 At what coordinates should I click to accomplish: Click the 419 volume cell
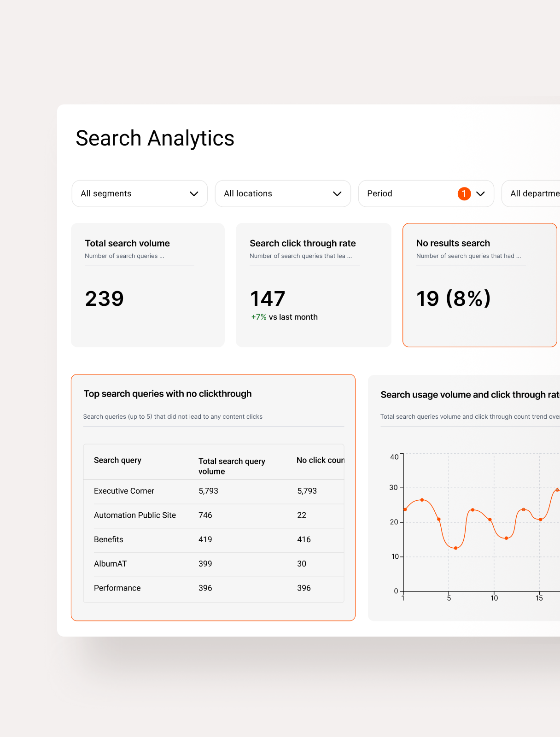tap(205, 540)
